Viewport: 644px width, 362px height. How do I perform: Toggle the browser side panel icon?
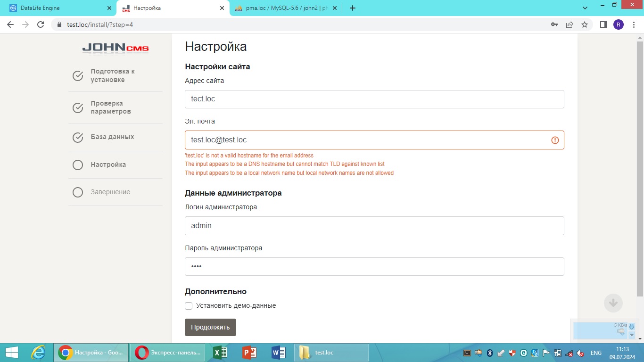click(603, 25)
